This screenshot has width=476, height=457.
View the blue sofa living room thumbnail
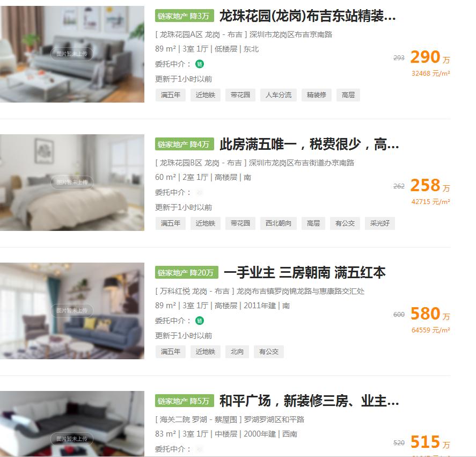point(72,310)
